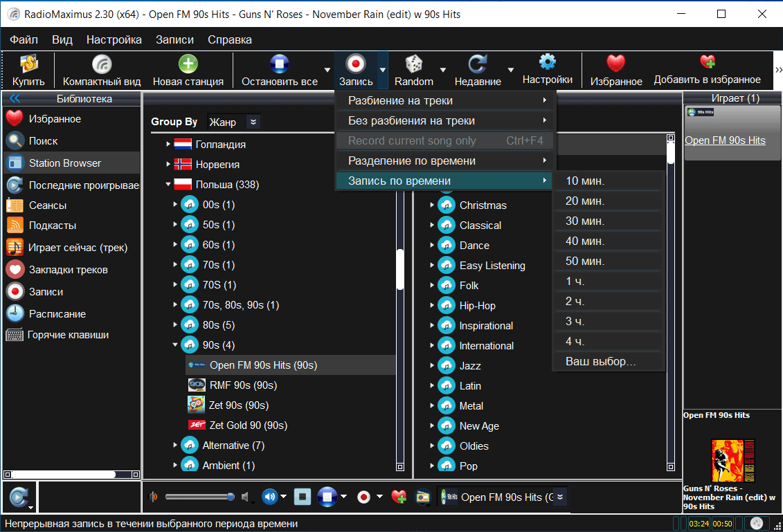Image resolution: width=783 pixels, height=532 pixels.
Task: Open dropdown arrow next to Остановить все
Action: coord(327,71)
